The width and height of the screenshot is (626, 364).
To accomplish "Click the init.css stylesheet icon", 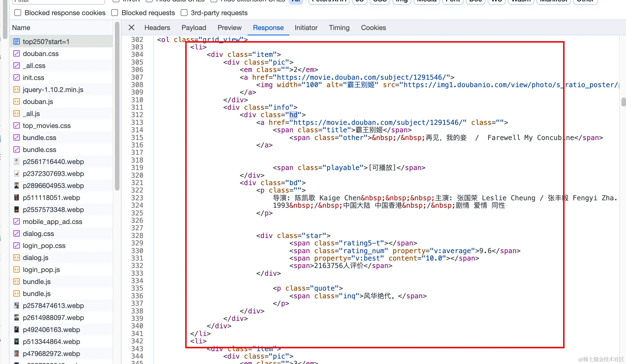I will point(17,78).
